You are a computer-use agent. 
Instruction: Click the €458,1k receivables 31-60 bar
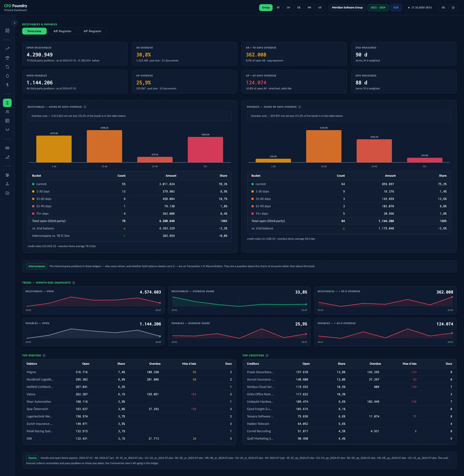104,146
